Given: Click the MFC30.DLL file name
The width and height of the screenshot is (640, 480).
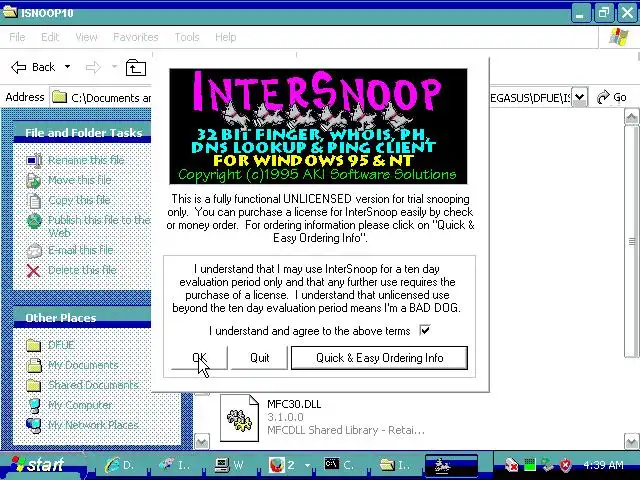Looking at the screenshot, I should (x=294, y=404).
